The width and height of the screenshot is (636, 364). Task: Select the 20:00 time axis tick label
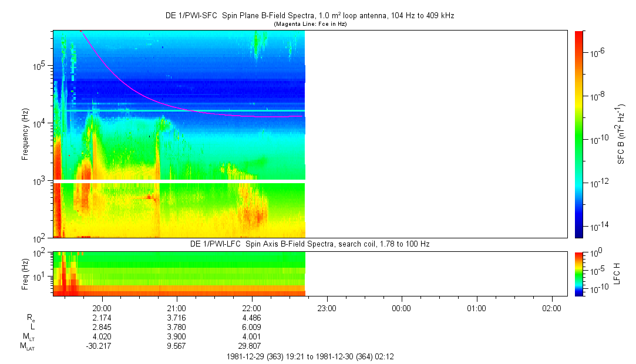click(x=102, y=308)
